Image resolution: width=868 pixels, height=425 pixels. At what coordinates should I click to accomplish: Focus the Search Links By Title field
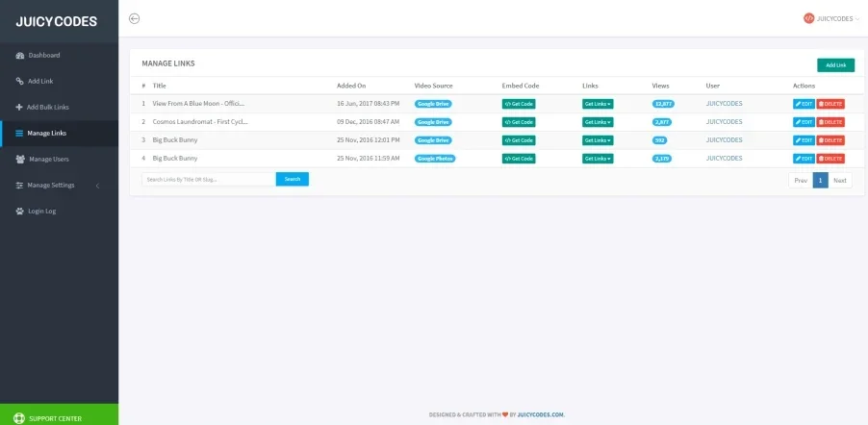(x=209, y=179)
